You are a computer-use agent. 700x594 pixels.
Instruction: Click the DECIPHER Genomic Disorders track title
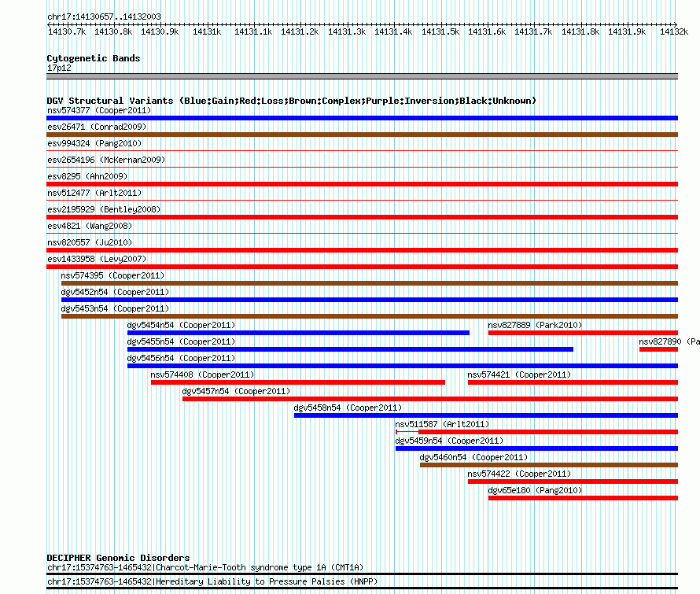pos(118,558)
